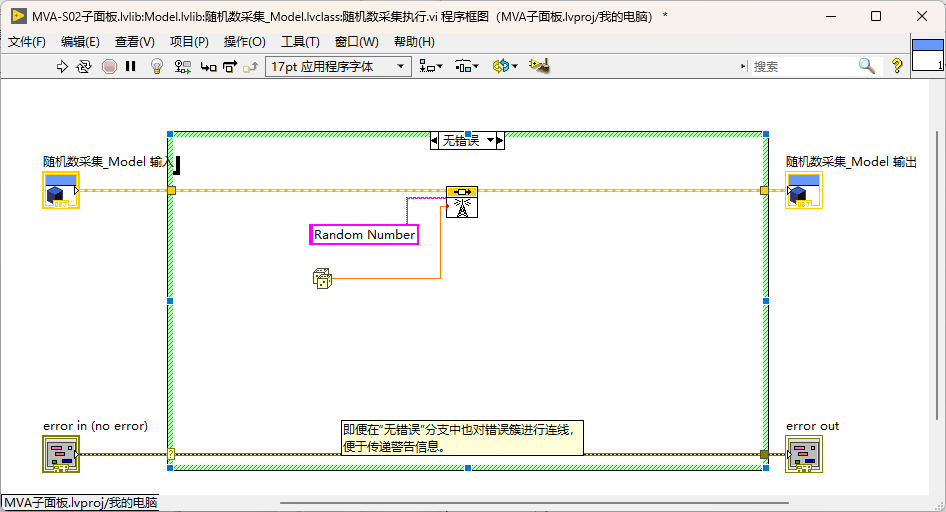Click the Context Help question mark
Viewport: 946px width, 512px height.
pyautogui.click(x=897, y=66)
